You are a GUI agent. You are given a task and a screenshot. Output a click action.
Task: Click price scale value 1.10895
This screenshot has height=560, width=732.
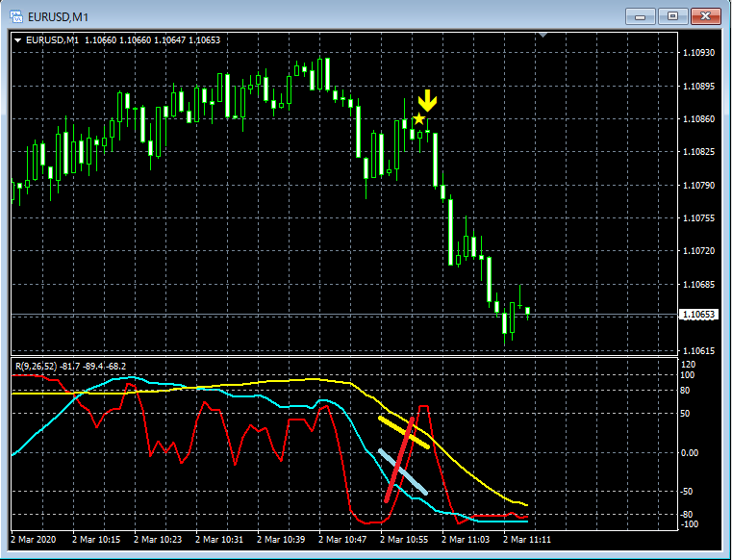pos(699,87)
